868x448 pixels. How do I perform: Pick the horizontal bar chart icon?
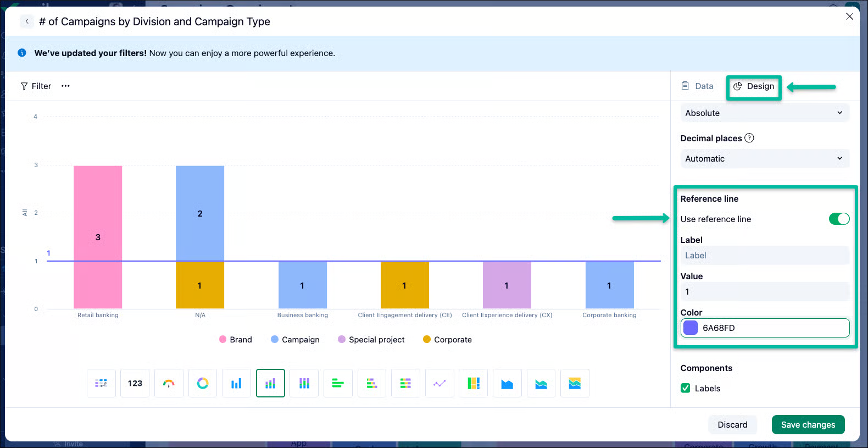(x=338, y=383)
